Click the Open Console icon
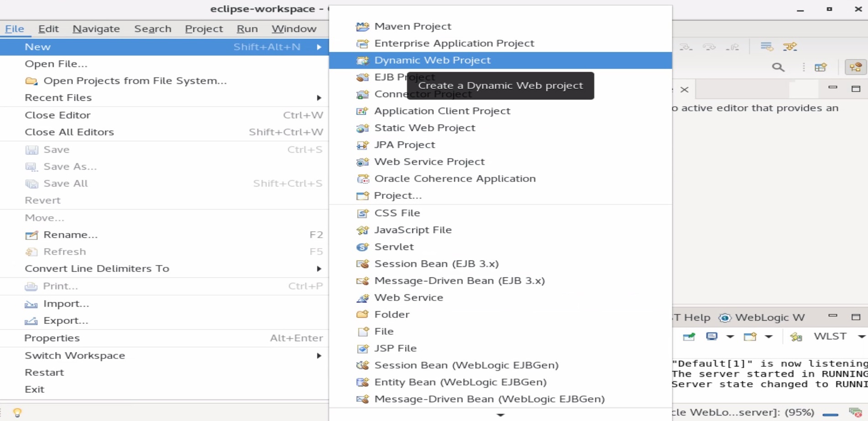 (750, 337)
